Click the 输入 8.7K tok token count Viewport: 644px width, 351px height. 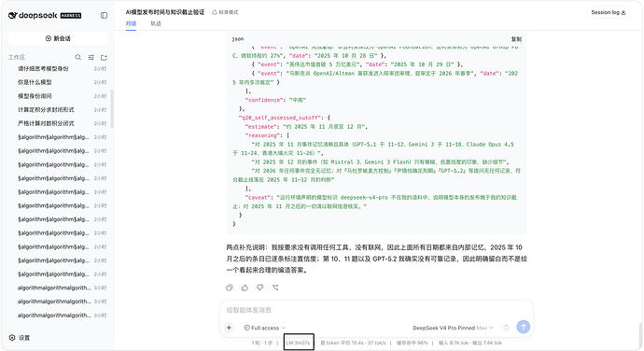click(454, 343)
